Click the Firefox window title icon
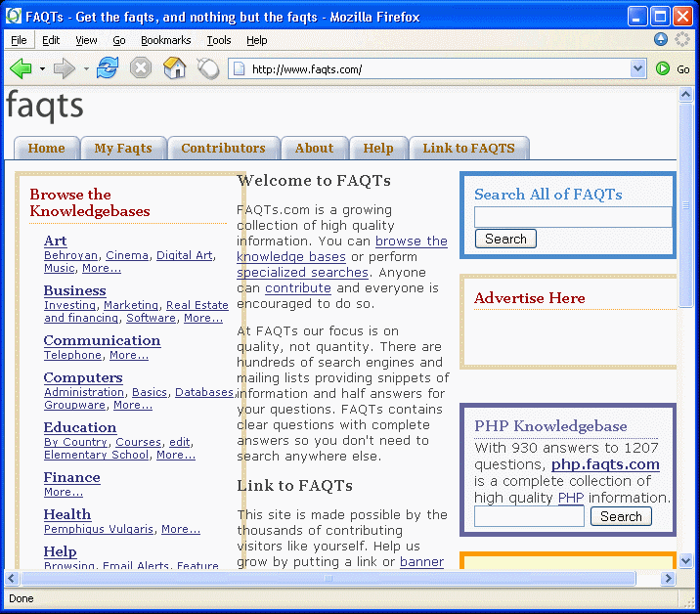The width and height of the screenshot is (700, 614). point(14,17)
